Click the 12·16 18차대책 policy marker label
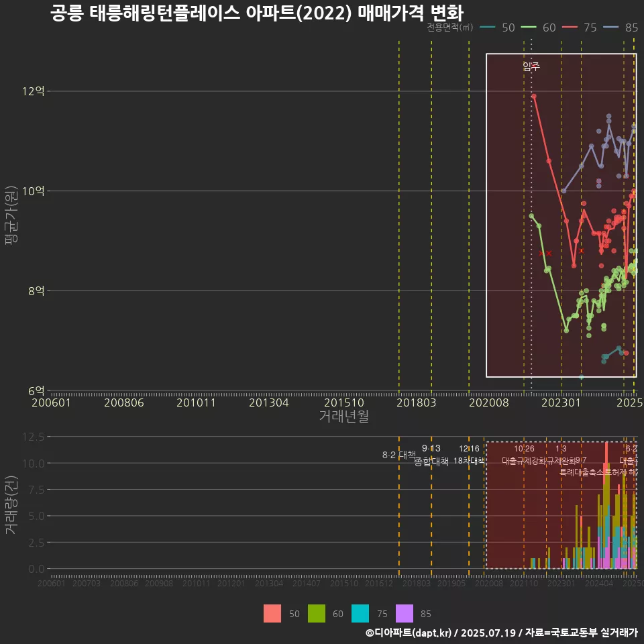 click(469, 455)
